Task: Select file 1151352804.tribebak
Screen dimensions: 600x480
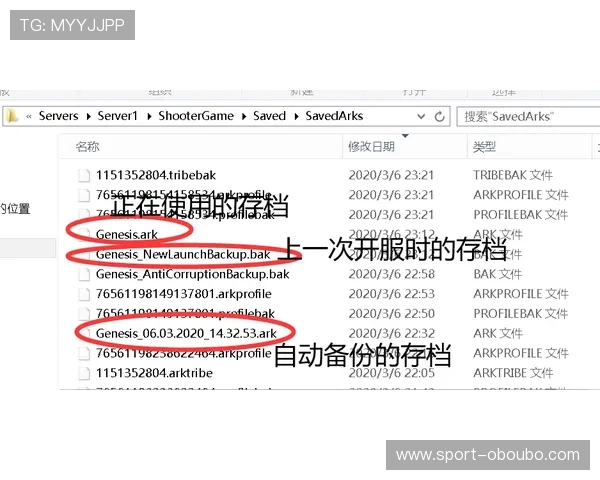Action: coord(156,175)
